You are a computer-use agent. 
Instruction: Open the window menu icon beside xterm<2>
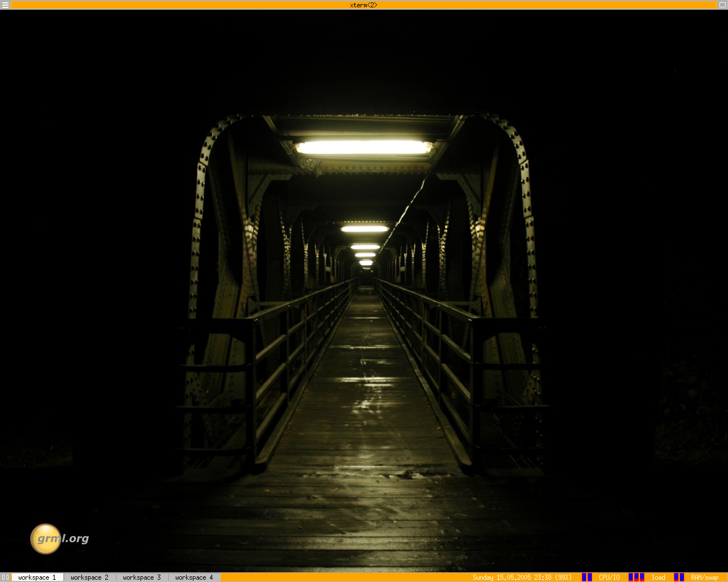(5, 5)
